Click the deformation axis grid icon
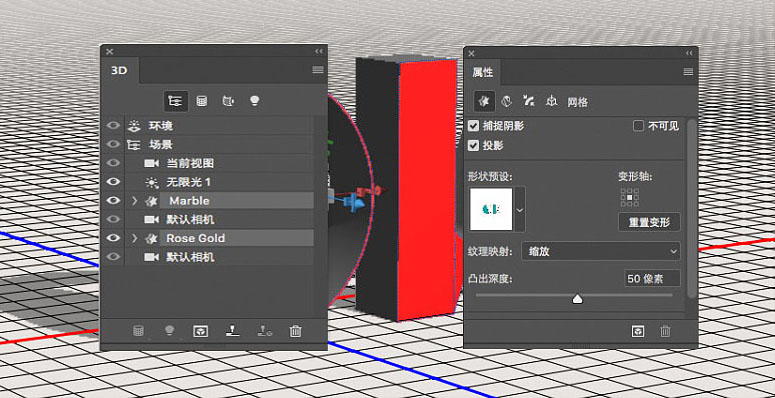775x398 pixels. pyautogui.click(x=630, y=197)
